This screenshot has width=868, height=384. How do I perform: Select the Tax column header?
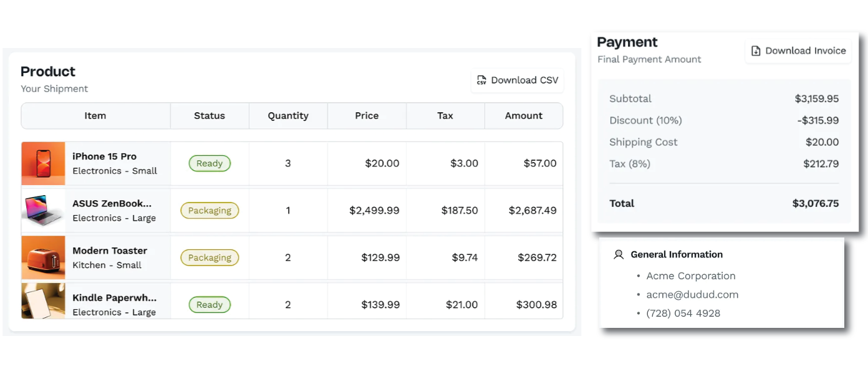[445, 116]
